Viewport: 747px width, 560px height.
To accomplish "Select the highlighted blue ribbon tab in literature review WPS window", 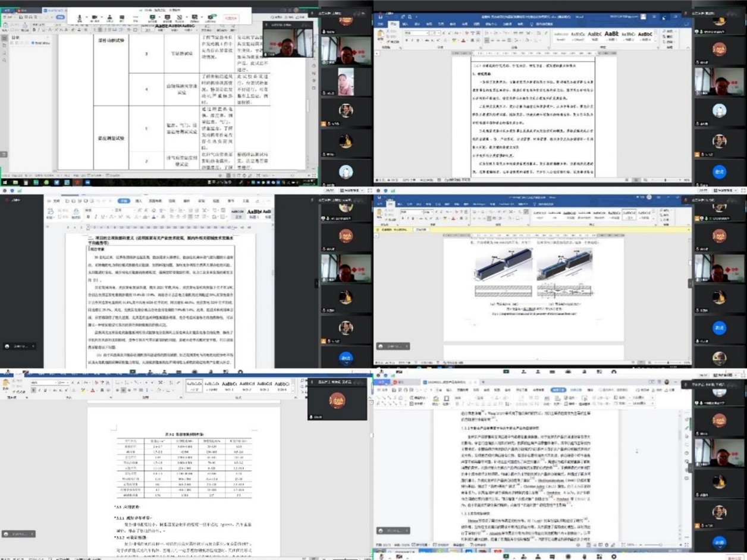I will click(x=558, y=390).
